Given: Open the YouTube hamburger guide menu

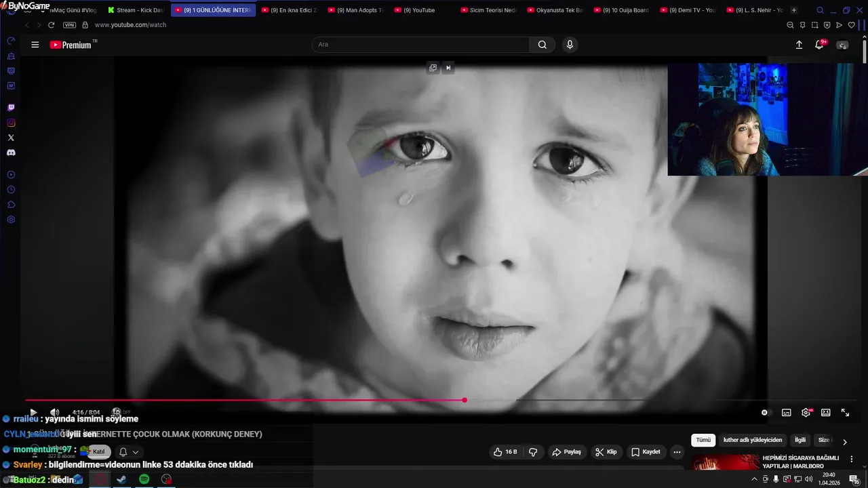Looking at the screenshot, I should pos(35,45).
